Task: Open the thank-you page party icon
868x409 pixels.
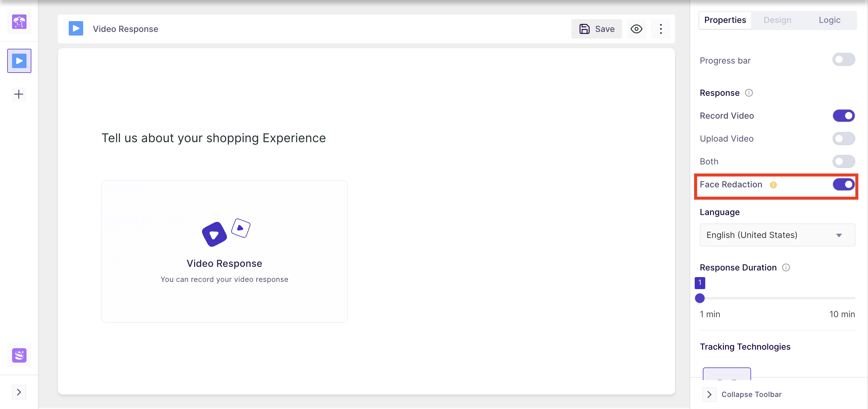Action: click(19, 355)
